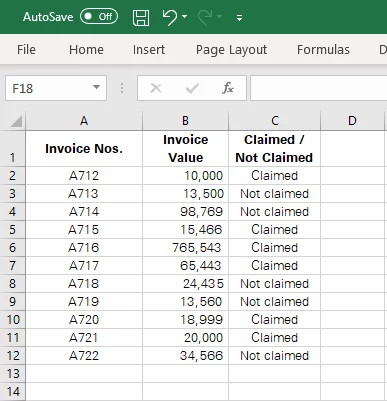Image resolution: width=387 pixels, height=401 pixels.
Task: Select column B header
Action: click(x=185, y=121)
